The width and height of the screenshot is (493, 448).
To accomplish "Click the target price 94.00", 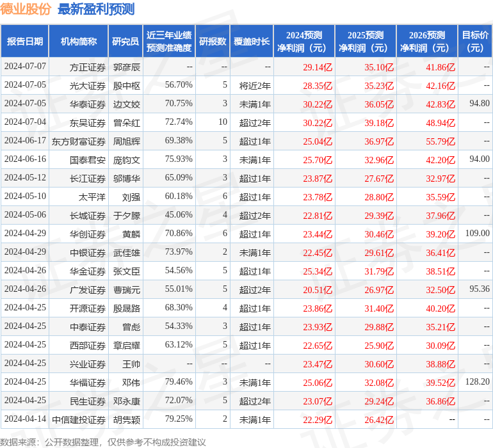I will pos(480,159).
